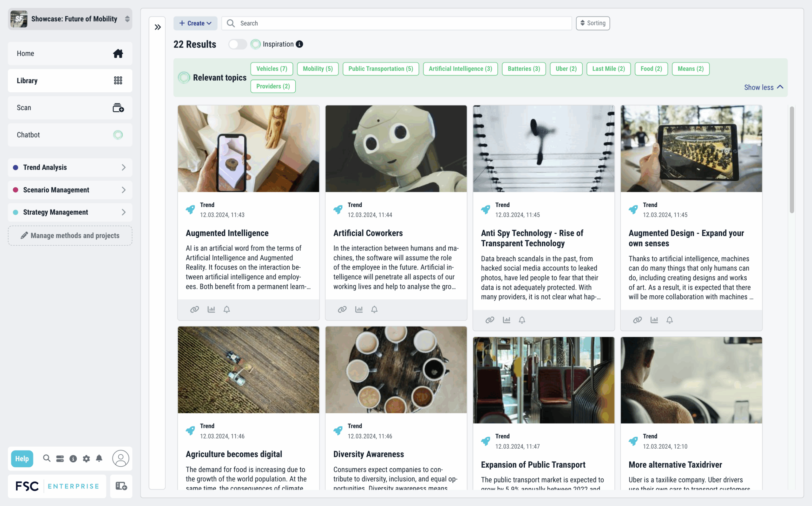Open the Sorting dropdown
812x506 pixels.
click(x=593, y=23)
